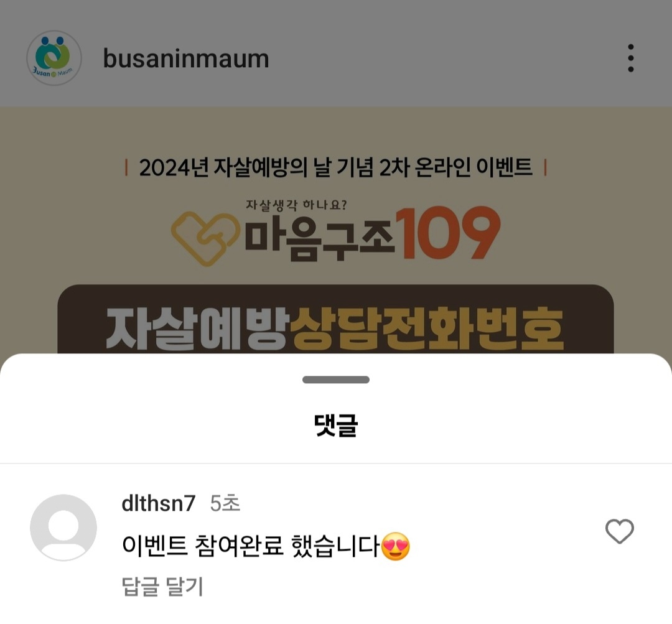Image resolution: width=672 pixels, height=624 pixels.
Task: Open the dlthsn7 commenter username
Action: pos(159,503)
